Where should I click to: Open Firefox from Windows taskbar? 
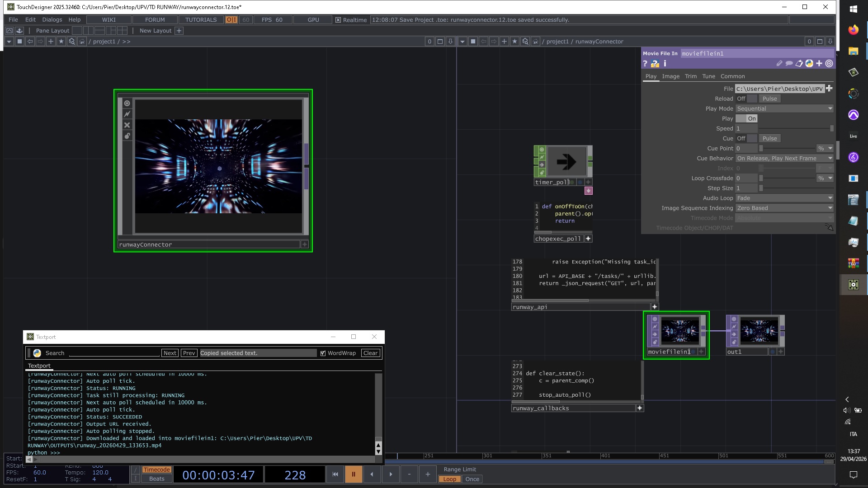point(854,30)
